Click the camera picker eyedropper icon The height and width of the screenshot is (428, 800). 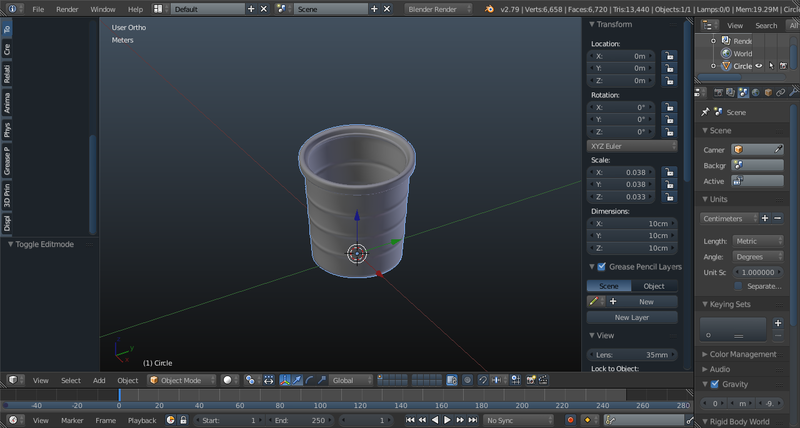coord(778,149)
